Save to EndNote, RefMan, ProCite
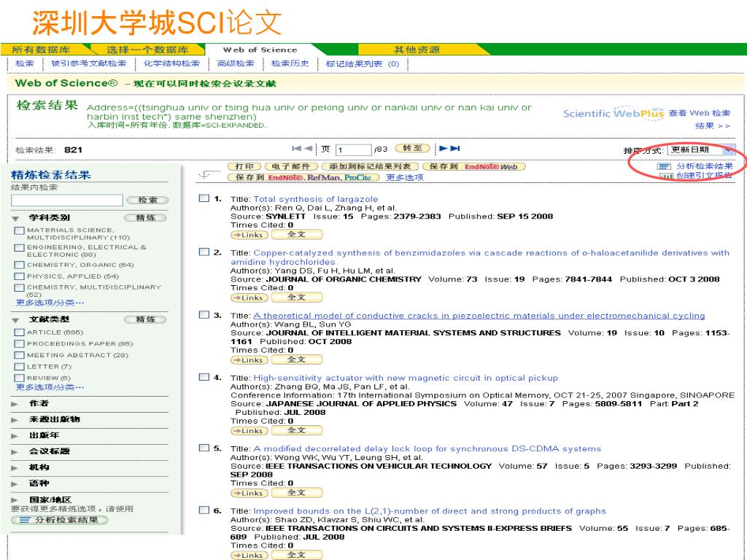The width and height of the screenshot is (747, 560). (x=303, y=177)
